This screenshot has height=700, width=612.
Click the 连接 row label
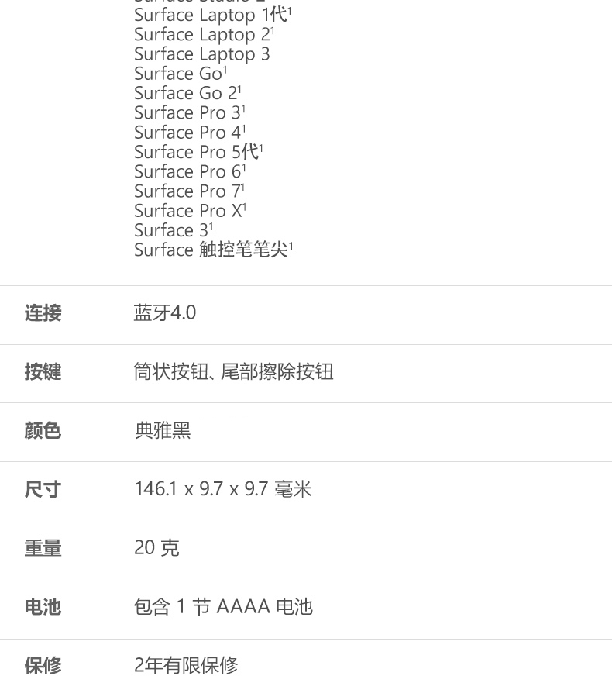(x=43, y=313)
